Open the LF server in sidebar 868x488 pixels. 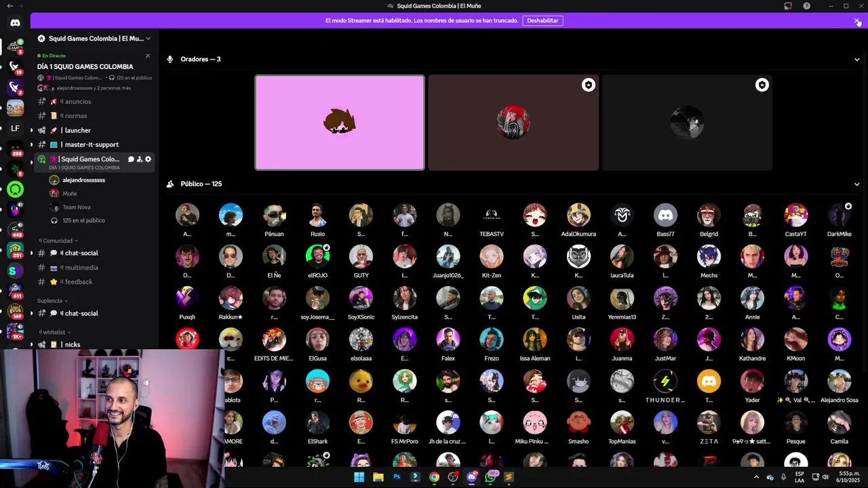[15, 128]
